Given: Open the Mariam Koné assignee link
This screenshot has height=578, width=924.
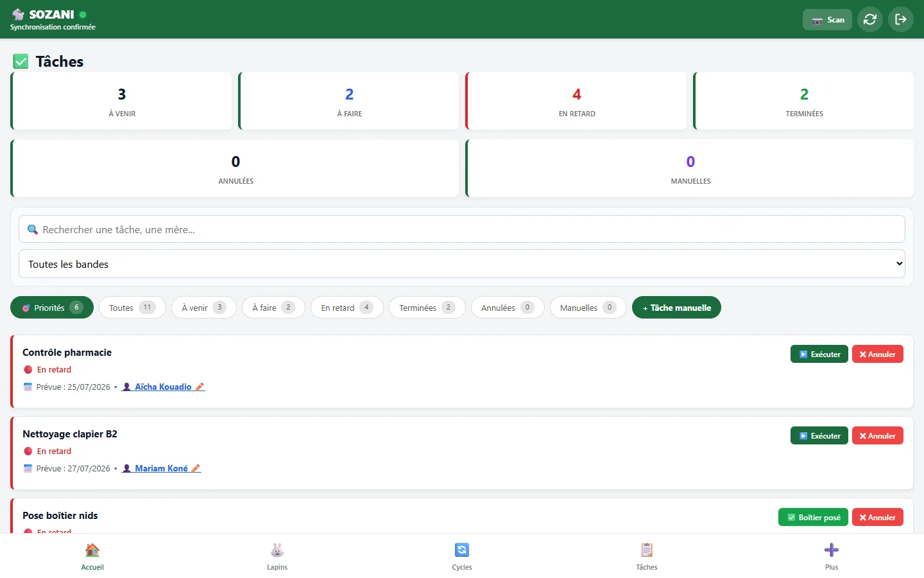Looking at the screenshot, I should [161, 468].
